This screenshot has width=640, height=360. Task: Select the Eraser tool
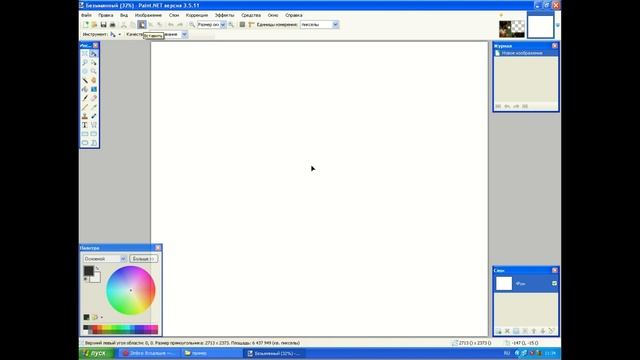(x=94, y=98)
